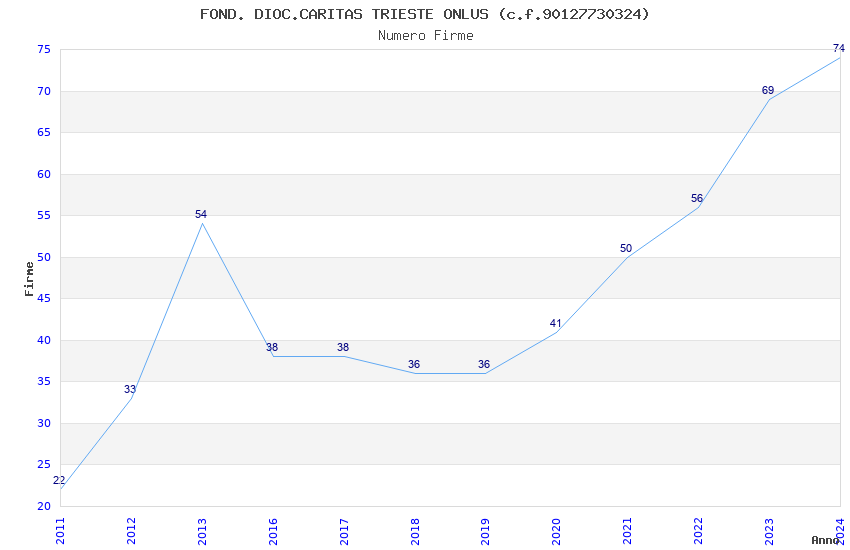Click y-axis tick label 40
Image resolution: width=850 pixels, height=550 pixels.
tap(44, 340)
